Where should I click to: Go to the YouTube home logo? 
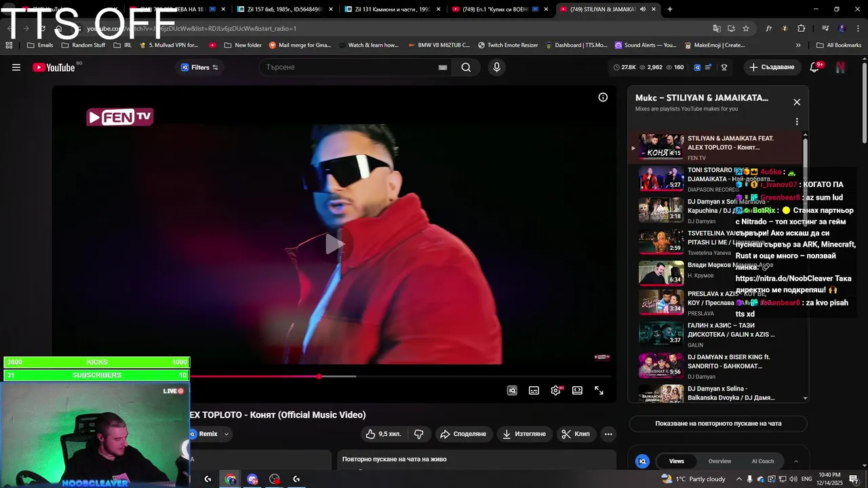point(54,67)
